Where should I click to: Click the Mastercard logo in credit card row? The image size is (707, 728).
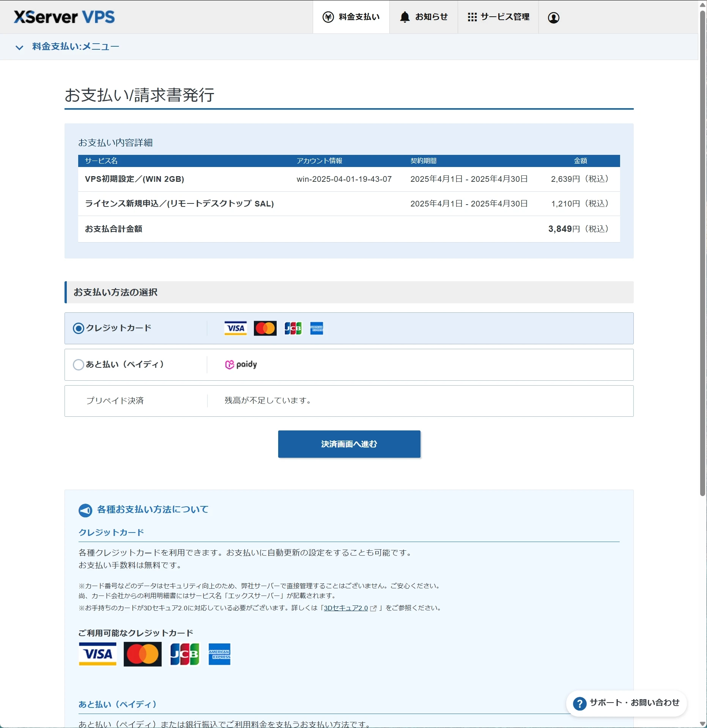tap(265, 328)
